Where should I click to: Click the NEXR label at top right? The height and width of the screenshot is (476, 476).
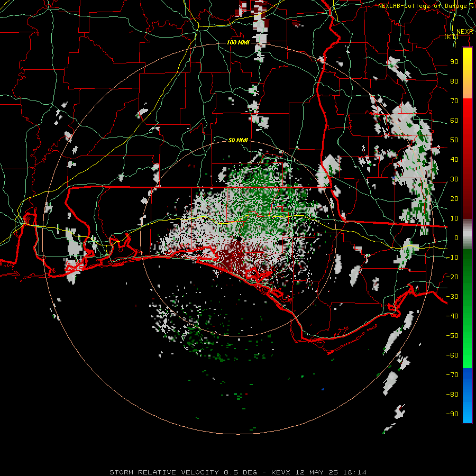pyautogui.click(x=464, y=32)
